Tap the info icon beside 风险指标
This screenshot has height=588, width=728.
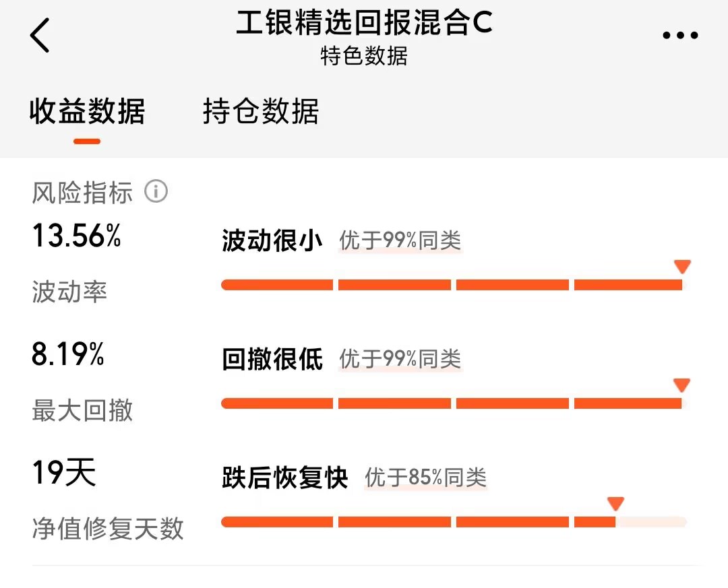tap(156, 191)
